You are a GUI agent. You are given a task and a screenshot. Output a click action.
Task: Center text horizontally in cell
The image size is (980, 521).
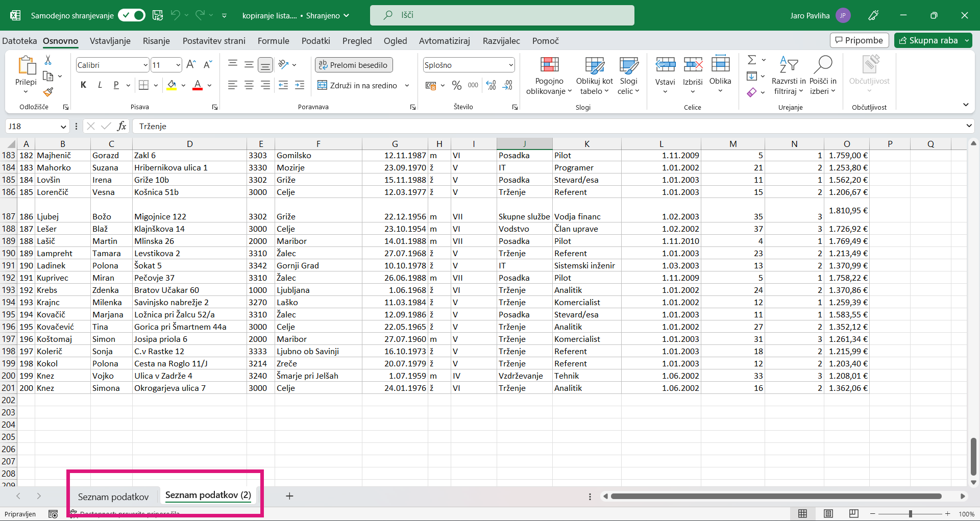point(249,85)
